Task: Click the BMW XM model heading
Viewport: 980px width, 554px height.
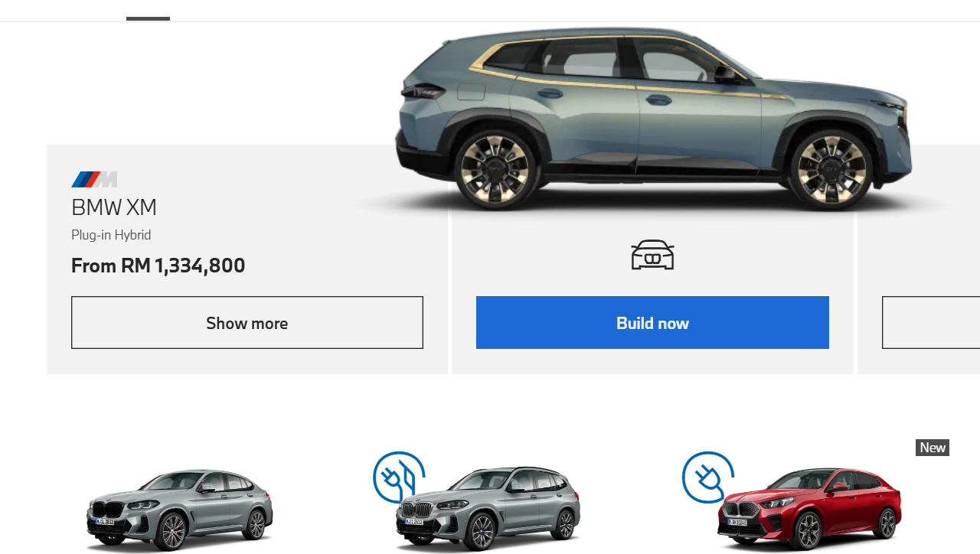Action: (114, 207)
